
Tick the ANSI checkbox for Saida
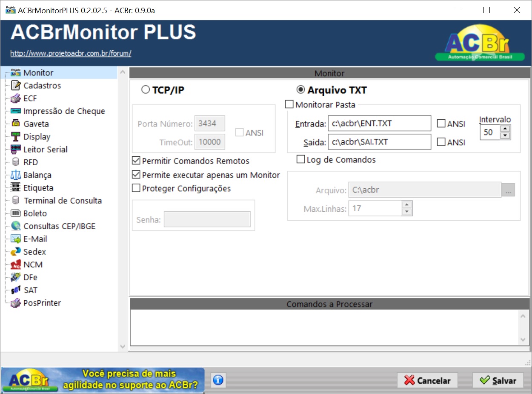[x=441, y=142]
